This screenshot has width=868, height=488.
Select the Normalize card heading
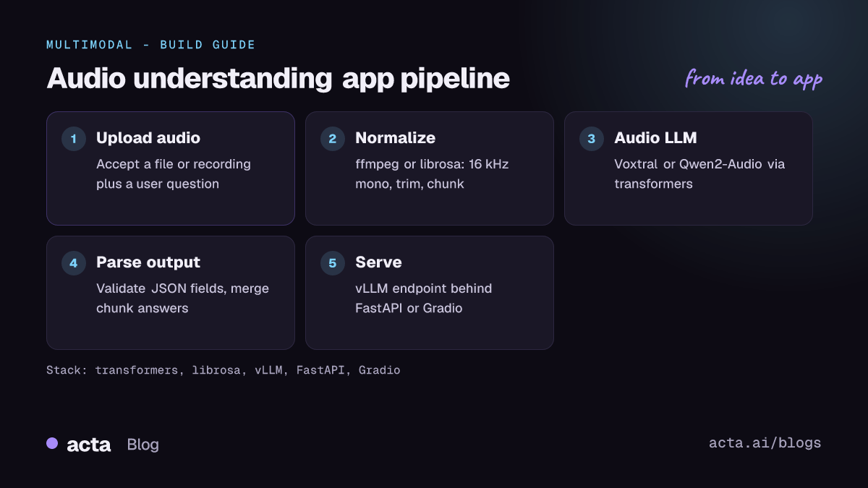pos(395,138)
